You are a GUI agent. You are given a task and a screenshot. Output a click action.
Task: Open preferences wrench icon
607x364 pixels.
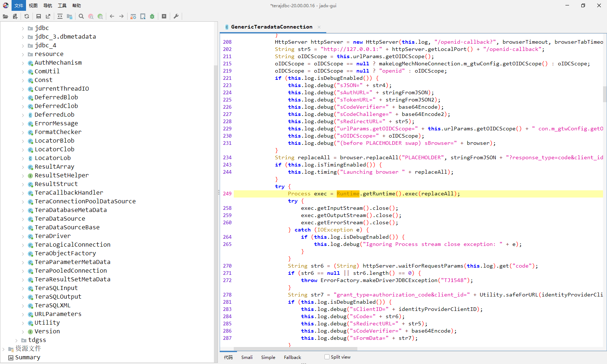(x=176, y=16)
